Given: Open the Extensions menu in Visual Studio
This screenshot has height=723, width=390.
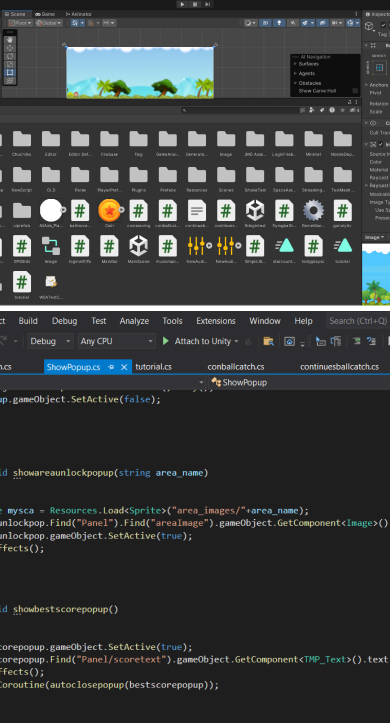Looking at the screenshot, I should pos(216,321).
